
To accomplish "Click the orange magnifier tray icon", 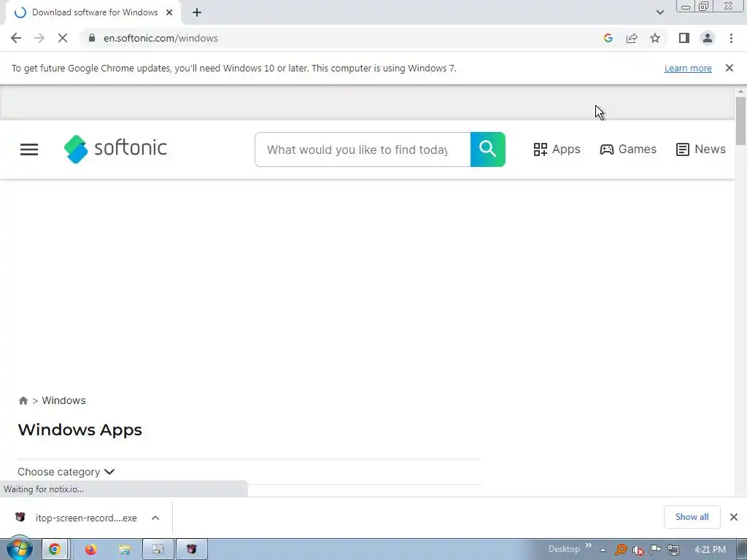I will pos(620,550).
